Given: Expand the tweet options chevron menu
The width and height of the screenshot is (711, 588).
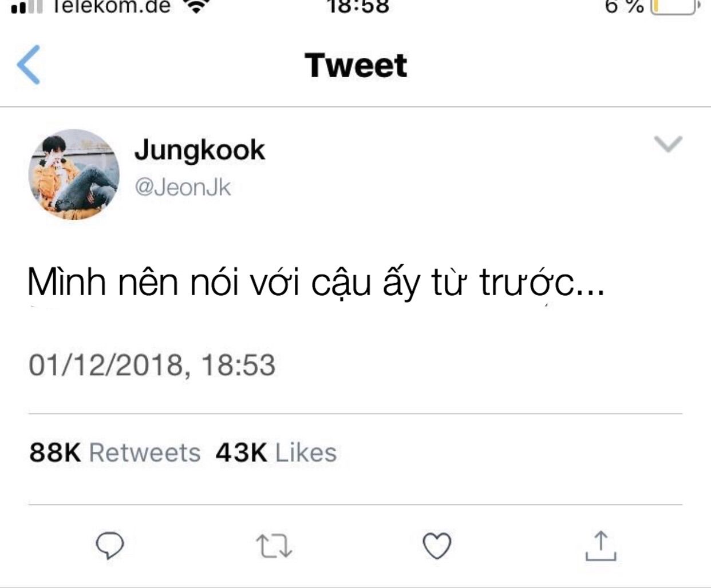Looking at the screenshot, I should click(x=668, y=144).
